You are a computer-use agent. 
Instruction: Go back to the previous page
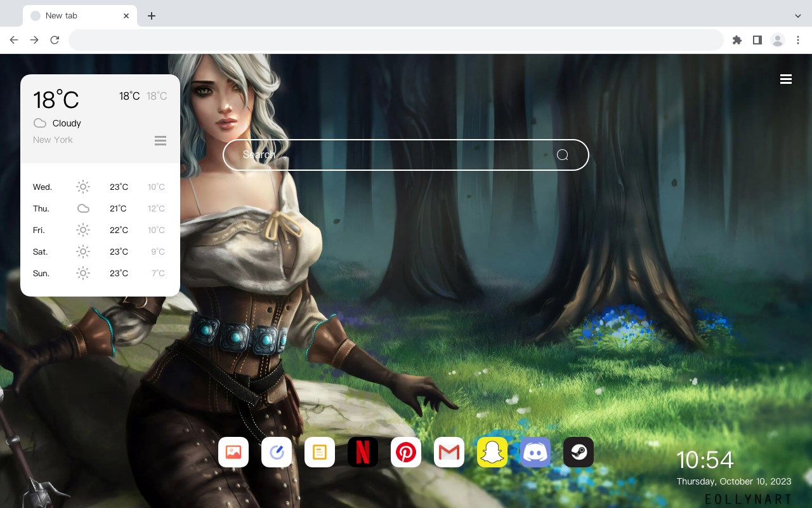pyautogui.click(x=14, y=40)
